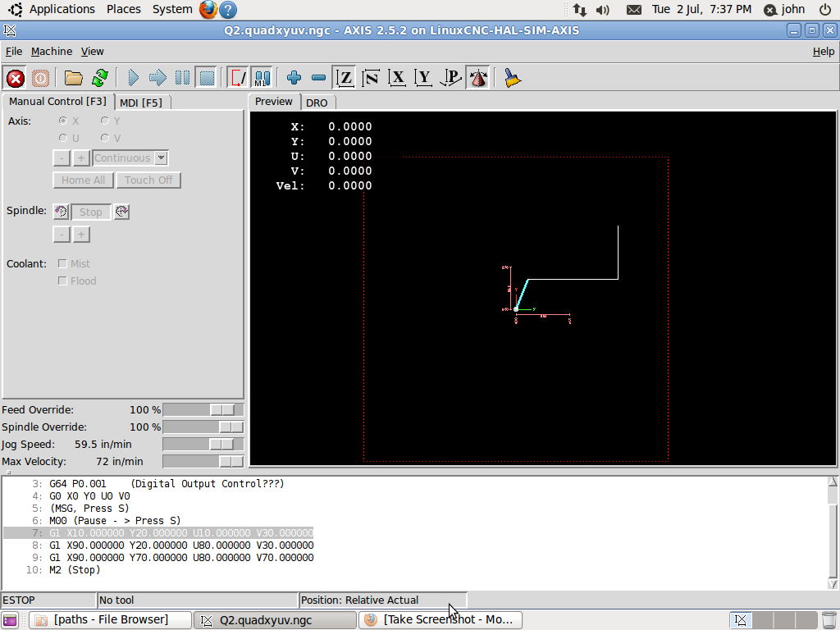Switch to the DRO tab

(317, 103)
